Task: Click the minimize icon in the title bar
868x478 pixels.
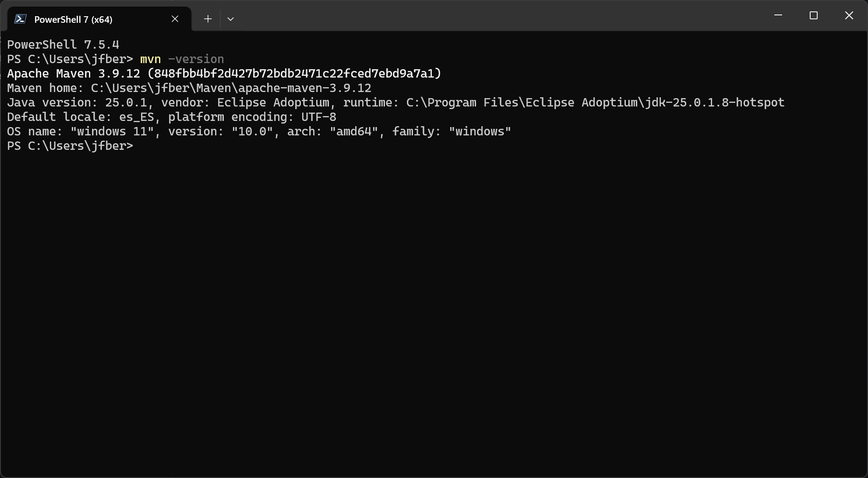Action: (778, 15)
